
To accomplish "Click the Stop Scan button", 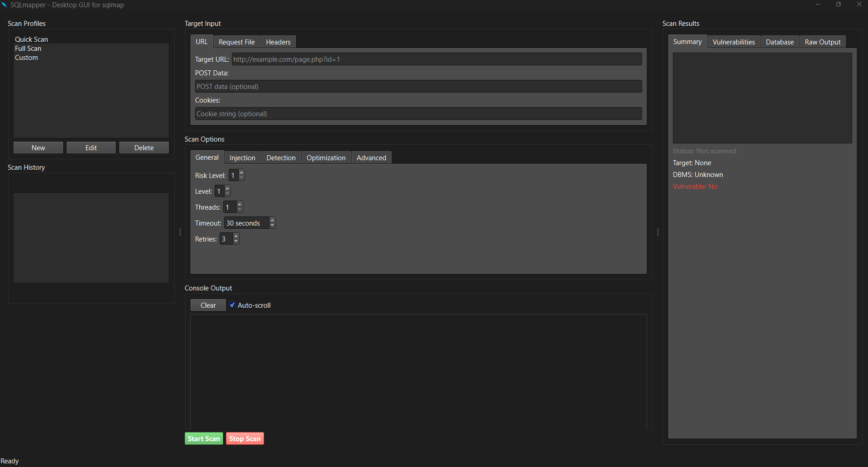I will (x=245, y=438).
